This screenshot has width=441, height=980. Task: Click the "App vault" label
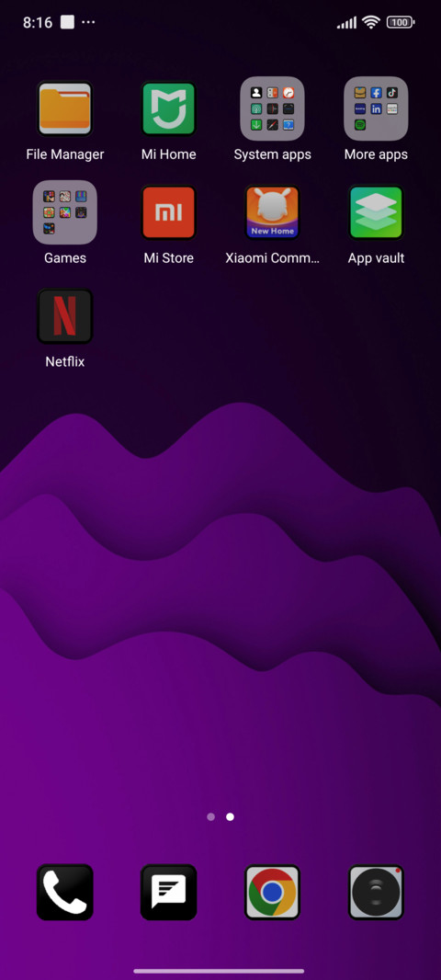click(x=376, y=258)
